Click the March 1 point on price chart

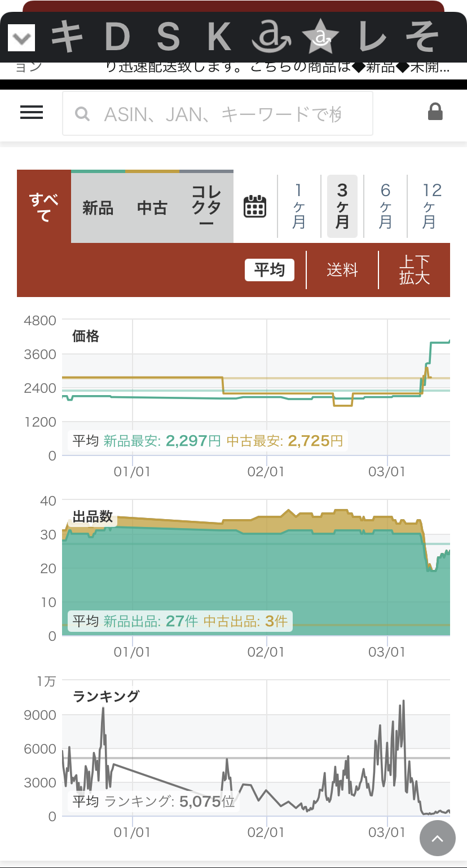(x=388, y=396)
